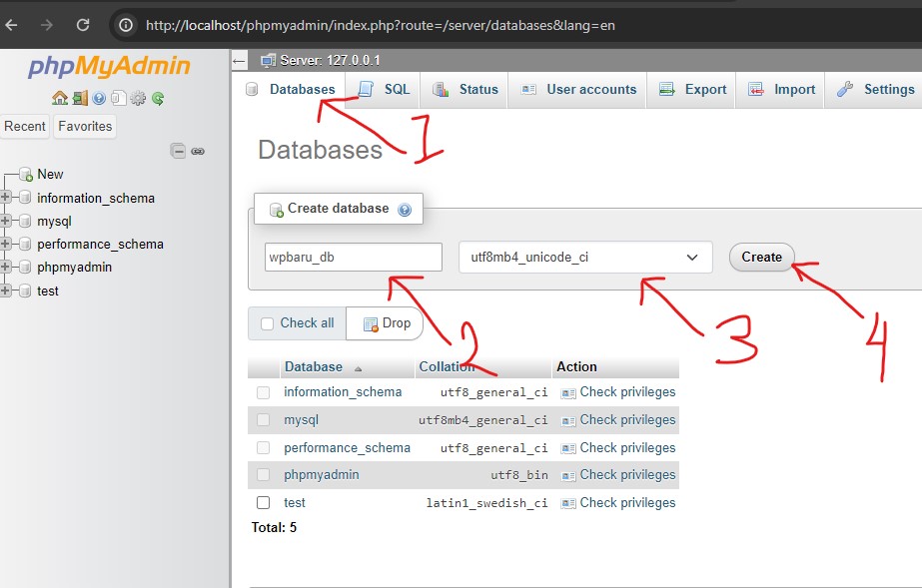The height and width of the screenshot is (588, 922).
Task: Click the Server: 127.0.0.1 breadcrumb link
Action: coord(330,61)
